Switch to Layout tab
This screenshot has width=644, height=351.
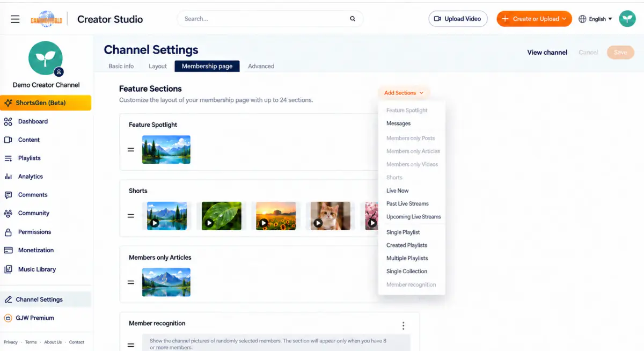click(158, 66)
